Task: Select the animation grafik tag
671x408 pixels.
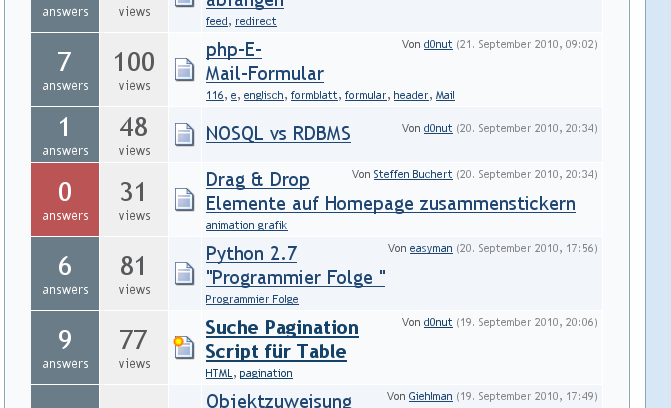Action: coord(246,225)
